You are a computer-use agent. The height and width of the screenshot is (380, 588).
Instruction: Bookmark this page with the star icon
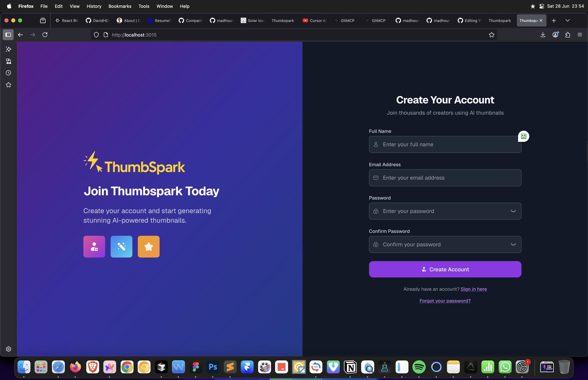(492, 35)
